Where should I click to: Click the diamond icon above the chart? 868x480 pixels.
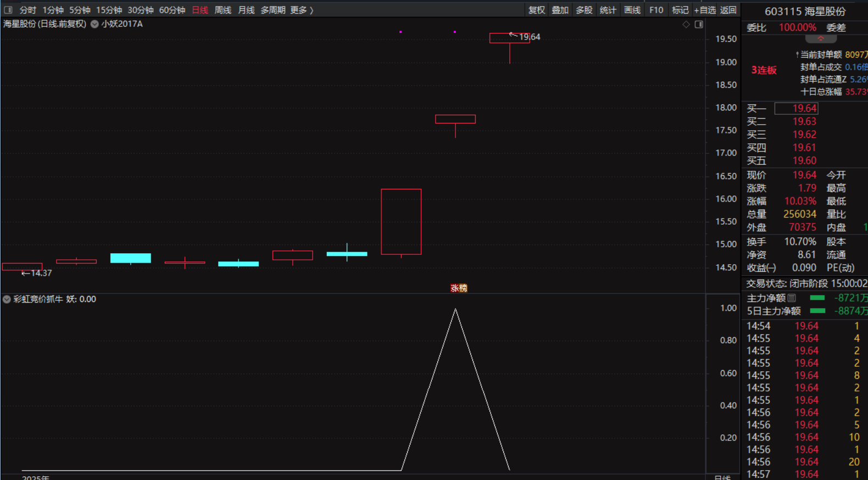point(686,24)
